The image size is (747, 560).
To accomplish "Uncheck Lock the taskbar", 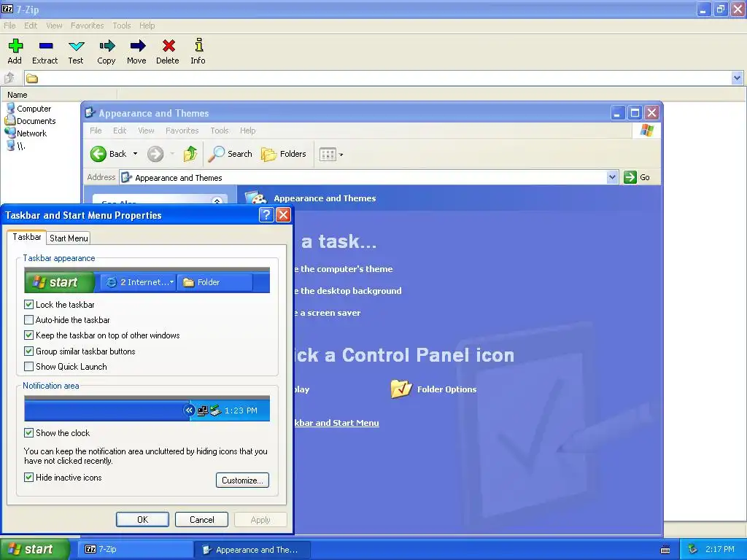I will pos(28,304).
